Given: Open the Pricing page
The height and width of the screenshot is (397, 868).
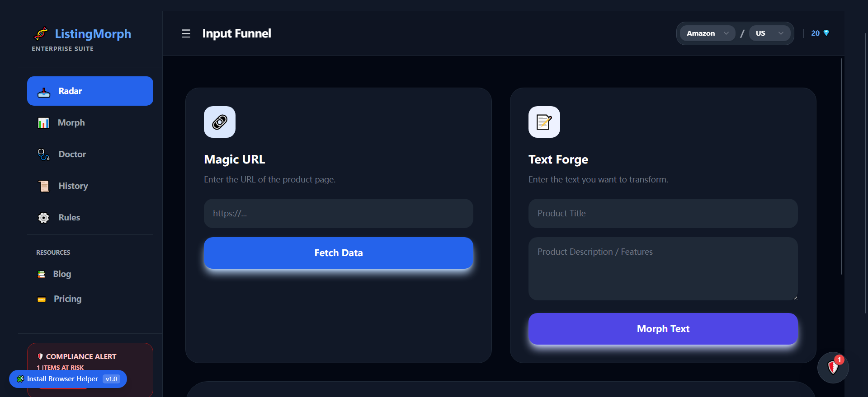Looking at the screenshot, I should 67,299.
